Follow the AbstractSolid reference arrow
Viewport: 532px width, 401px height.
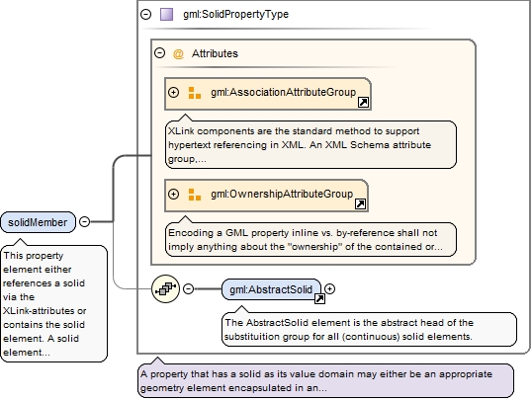click(319, 298)
